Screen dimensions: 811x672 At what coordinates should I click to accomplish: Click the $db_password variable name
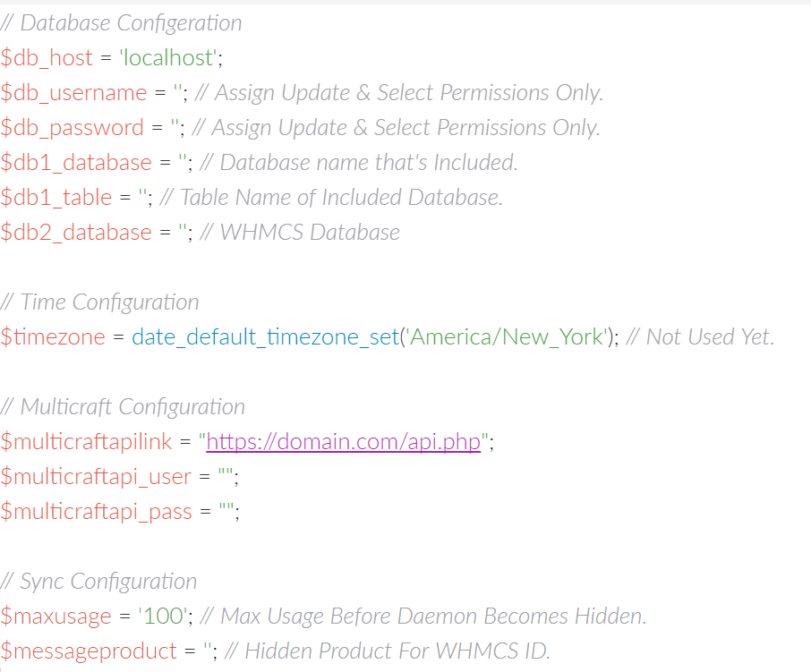pyautogui.click(x=72, y=128)
